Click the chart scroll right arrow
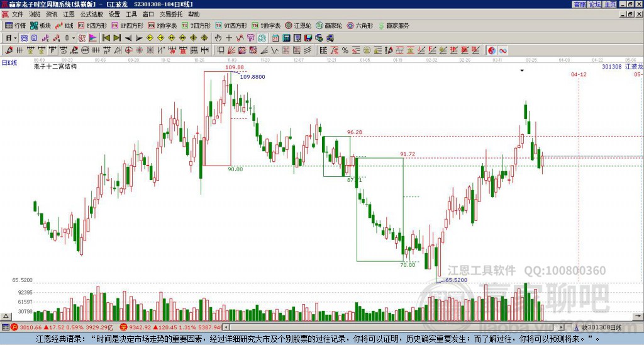Viewport: 644px width, 345px height. coord(638,316)
